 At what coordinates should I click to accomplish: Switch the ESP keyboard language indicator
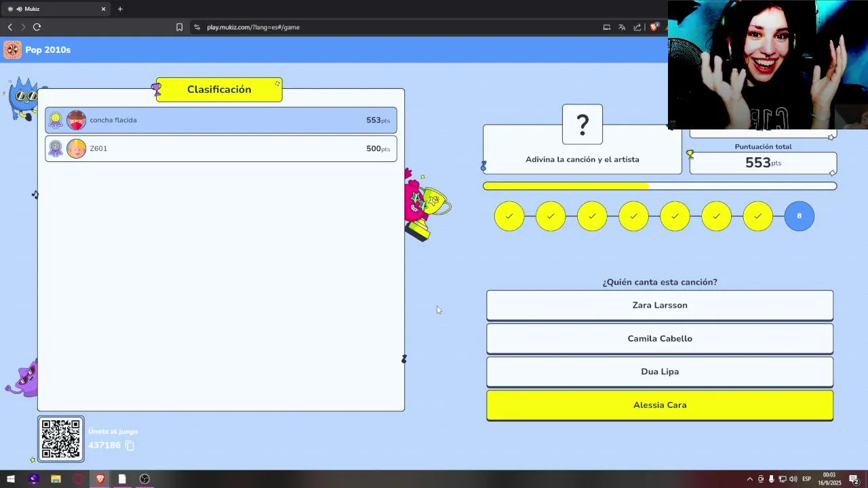(806, 479)
